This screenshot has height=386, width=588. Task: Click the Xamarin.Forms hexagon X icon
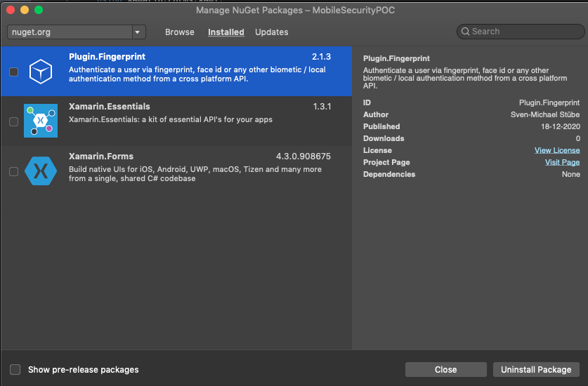[x=41, y=171]
